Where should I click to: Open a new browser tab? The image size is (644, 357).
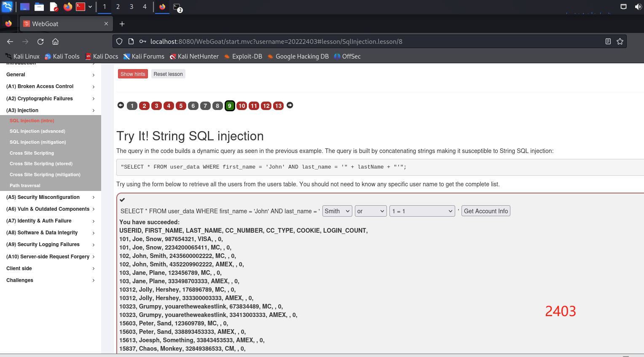(122, 24)
